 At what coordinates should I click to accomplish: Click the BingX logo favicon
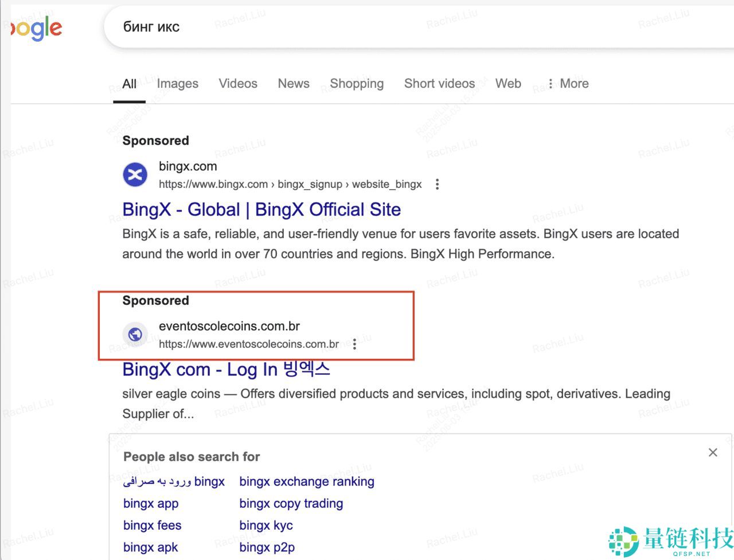click(135, 174)
